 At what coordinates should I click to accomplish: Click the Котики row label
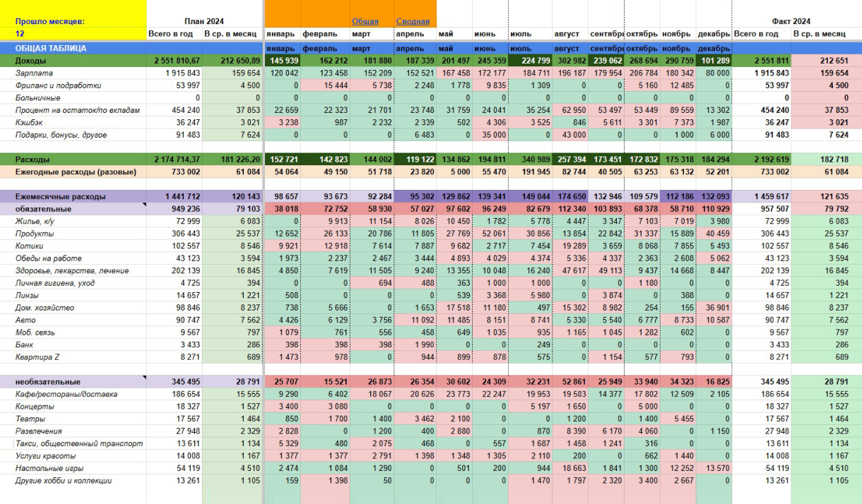click(x=30, y=246)
